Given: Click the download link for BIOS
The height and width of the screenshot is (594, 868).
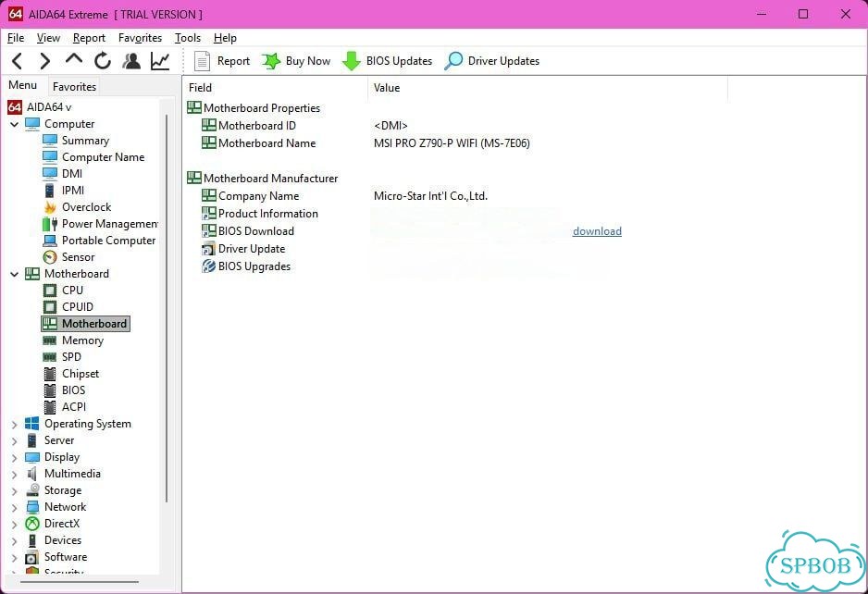Looking at the screenshot, I should pyautogui.click(x=597, y=231).
